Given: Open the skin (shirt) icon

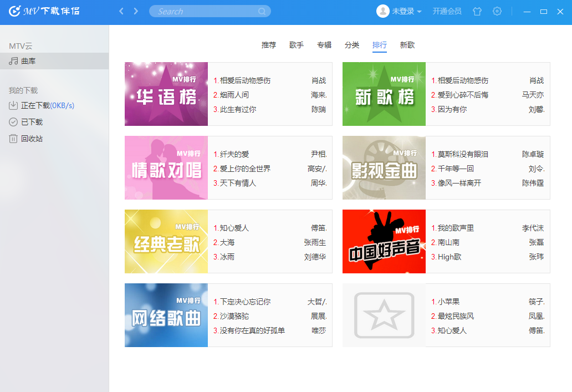Looking at the screenshot, I should [477, 11].
